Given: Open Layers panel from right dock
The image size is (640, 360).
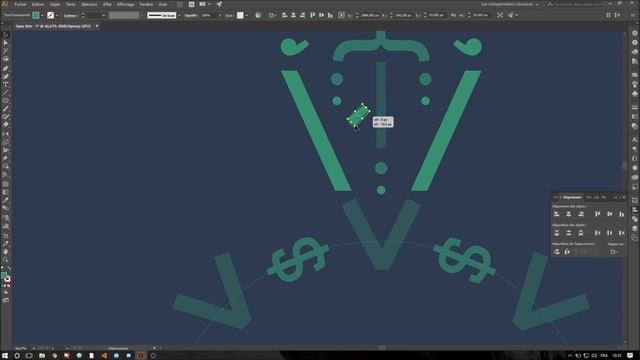Looking at the screenshot, I should pos(635,229).
